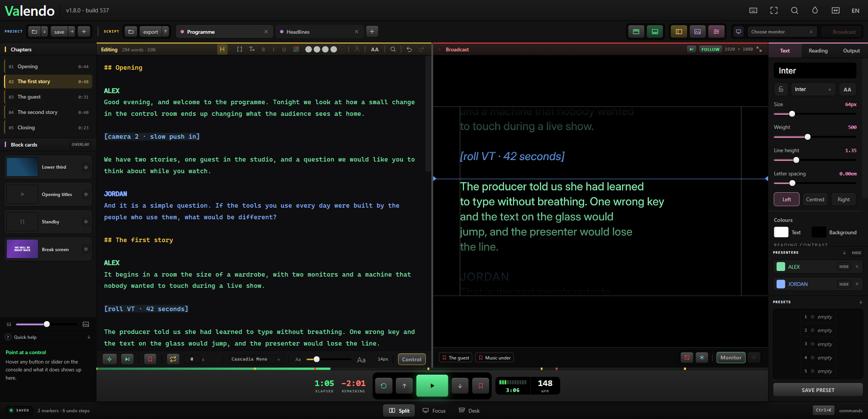This screenshot has height=419, width=868.
Task: Create a new project with plus icon
Action: pos(84,31)
